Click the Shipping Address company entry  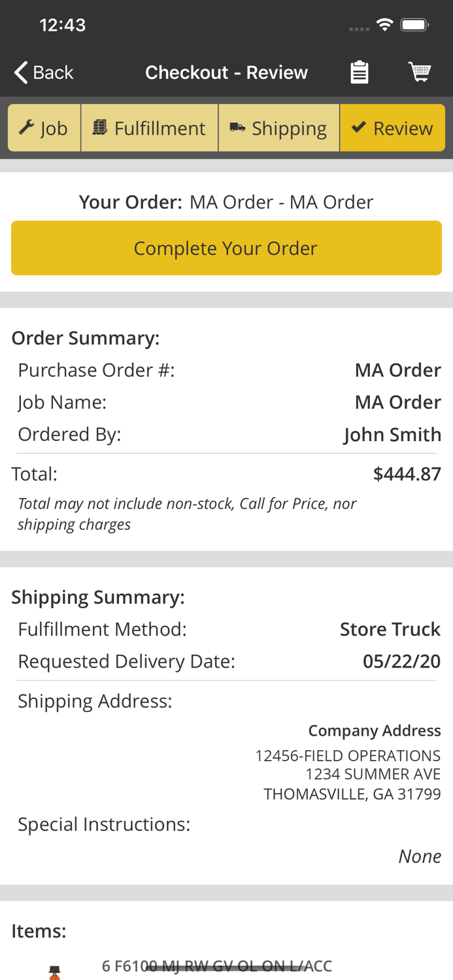click(x=375, y=730)
